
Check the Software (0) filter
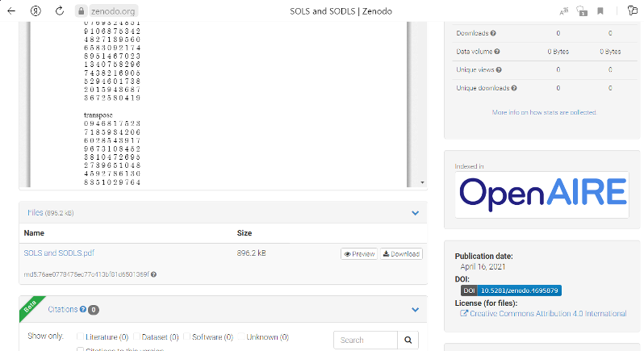(x=186, y=336)
